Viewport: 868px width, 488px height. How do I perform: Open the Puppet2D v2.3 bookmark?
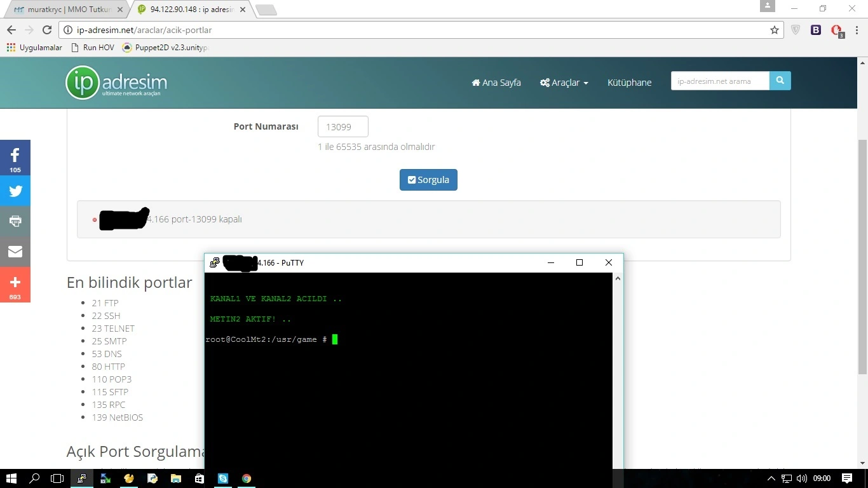[165, 48]
